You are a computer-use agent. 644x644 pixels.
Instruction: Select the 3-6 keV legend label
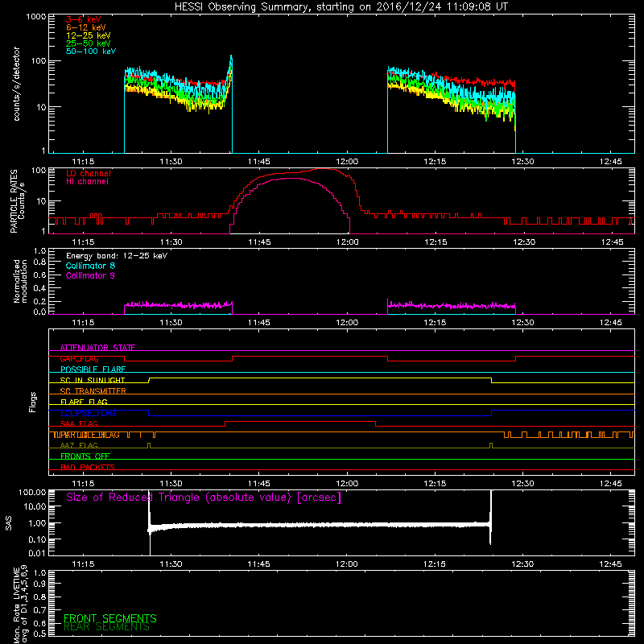coord(84,19)
